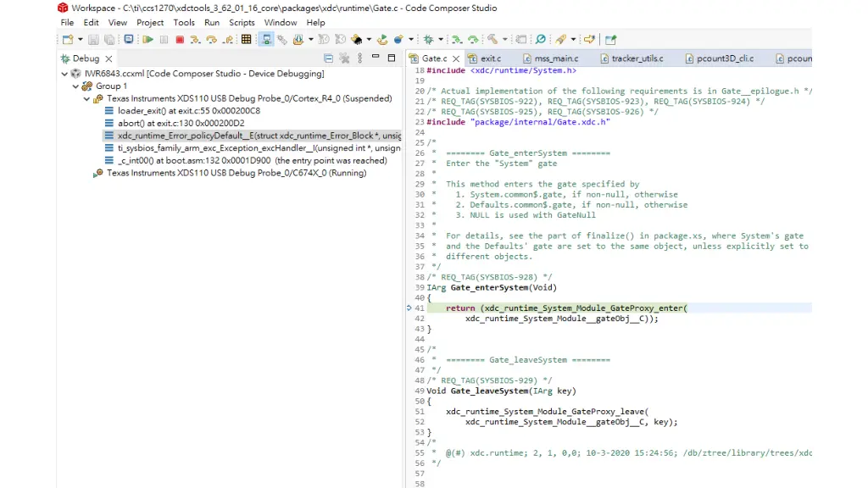Open the Edit menu
This screenshot has height=488, width=868.
click(91, 22)
